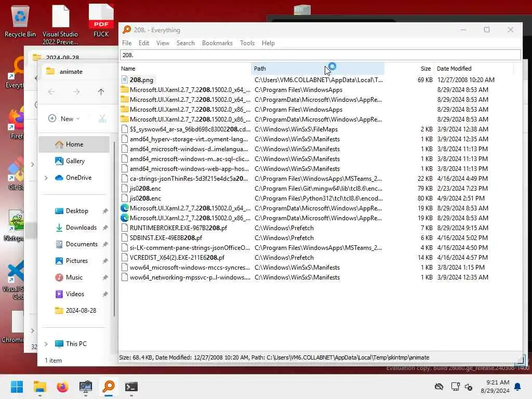Open 2024-08-28 folder in sidebar
Image resolution: width=532 pixels, height=399 pixels.
(x=81, y=311)
